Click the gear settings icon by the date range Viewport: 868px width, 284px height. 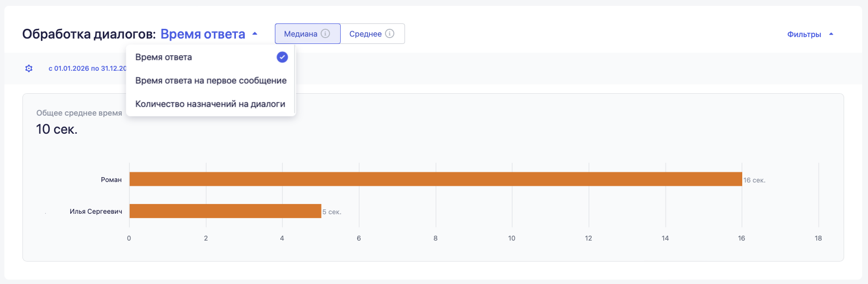coord(29,68)
